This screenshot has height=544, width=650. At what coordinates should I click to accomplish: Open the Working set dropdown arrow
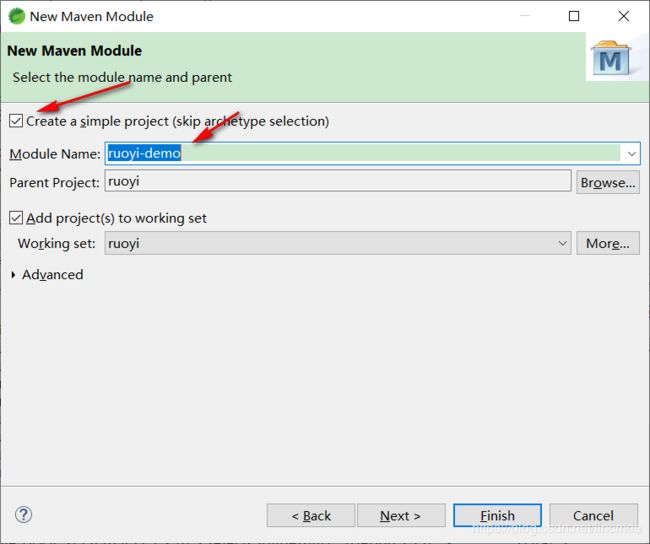pyautogui.click(x=561, y=243)
